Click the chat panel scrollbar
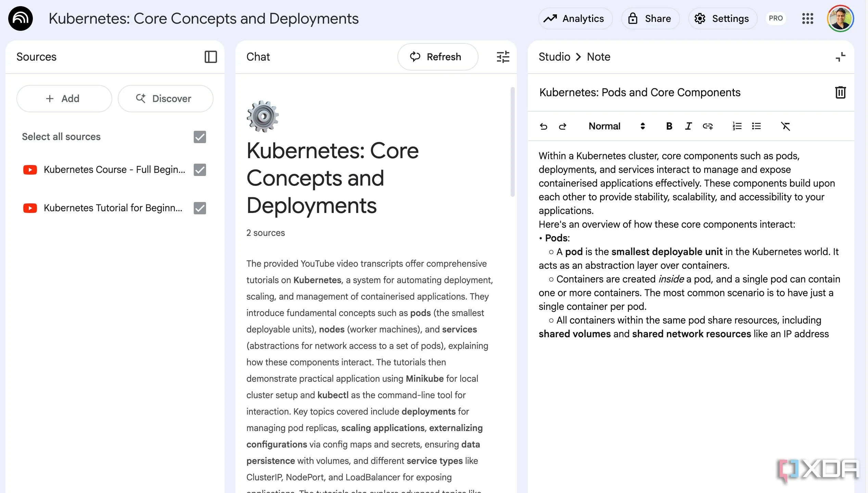868x493 pixels. 512,142
